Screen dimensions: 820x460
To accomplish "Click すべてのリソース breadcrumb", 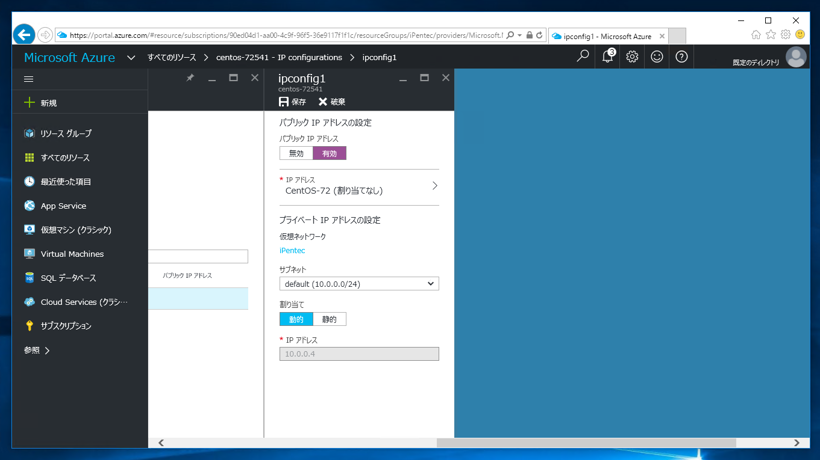I will 172,58.
